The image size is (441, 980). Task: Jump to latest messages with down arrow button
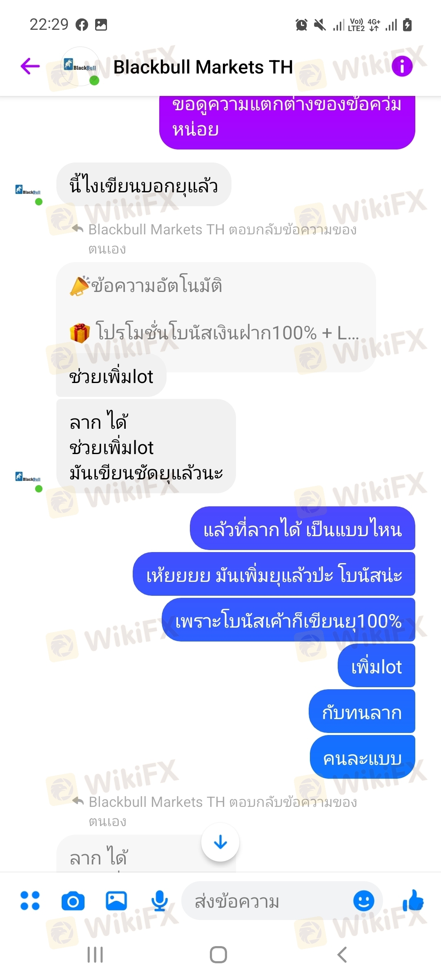220,842
